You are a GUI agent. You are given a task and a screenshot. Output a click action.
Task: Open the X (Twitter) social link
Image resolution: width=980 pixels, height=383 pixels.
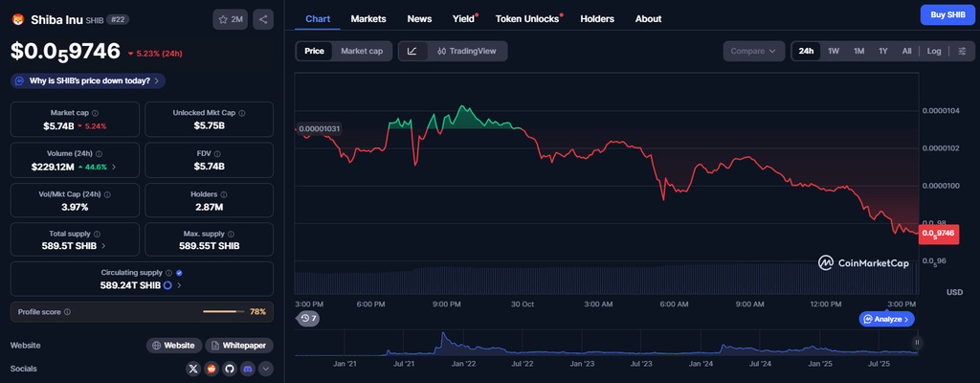[193, 369]
